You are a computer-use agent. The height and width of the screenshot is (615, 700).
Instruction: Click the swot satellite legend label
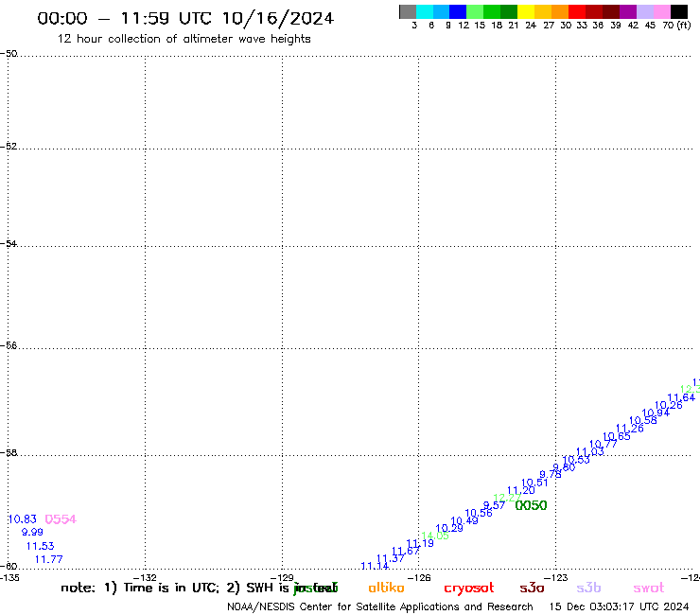[x=649, y=589]
